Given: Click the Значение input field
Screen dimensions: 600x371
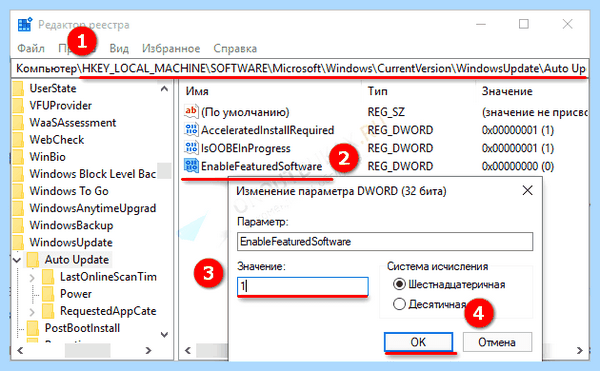Looking at the screenshot, I should [x=302, y=286].
